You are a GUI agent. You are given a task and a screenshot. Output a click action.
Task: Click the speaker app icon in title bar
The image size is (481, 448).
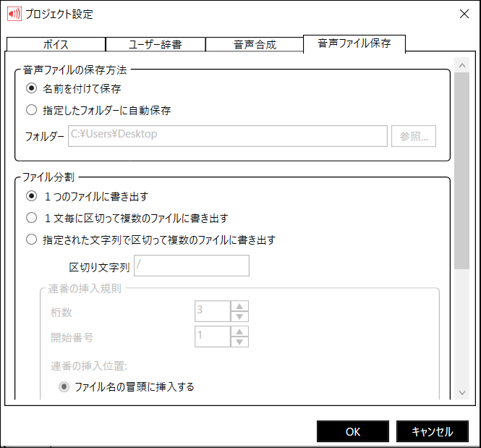[14, 14]
